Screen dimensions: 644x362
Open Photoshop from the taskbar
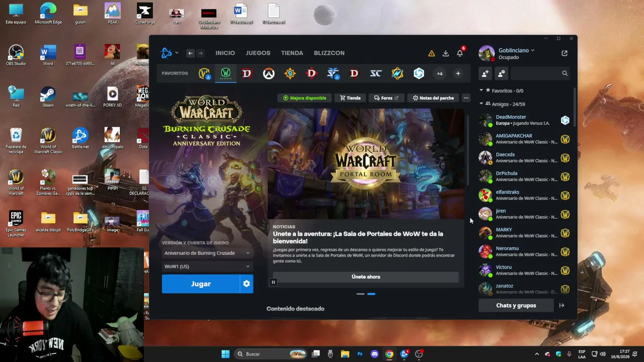pyautogui.click(x=360, y=354)
